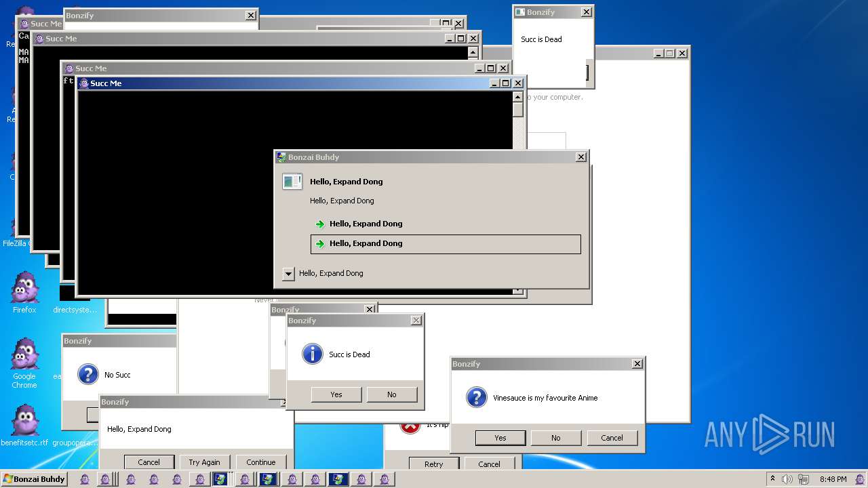
Task: Click the network tray icon
Action: (803, 479)
